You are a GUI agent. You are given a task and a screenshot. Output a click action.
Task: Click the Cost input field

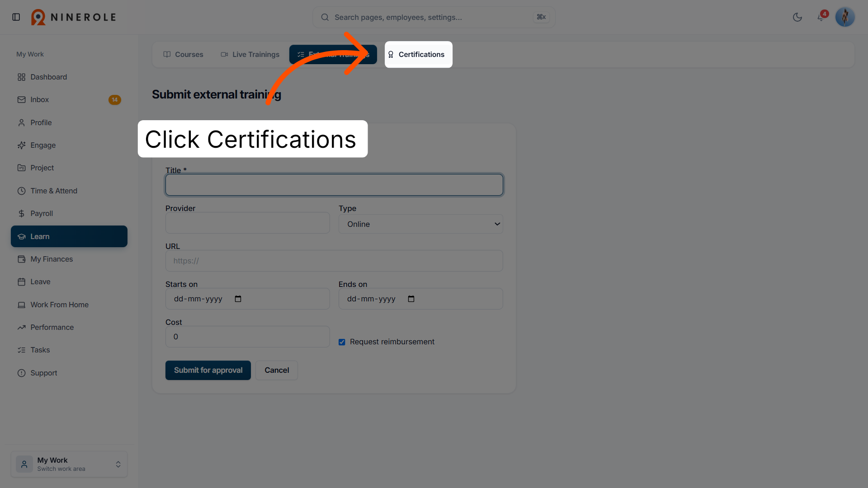pyautogui.click(x=247, y=337)
